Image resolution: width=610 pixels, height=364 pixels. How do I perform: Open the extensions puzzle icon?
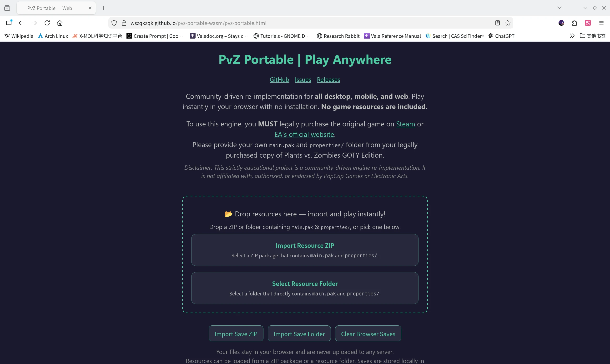point(575,23)
